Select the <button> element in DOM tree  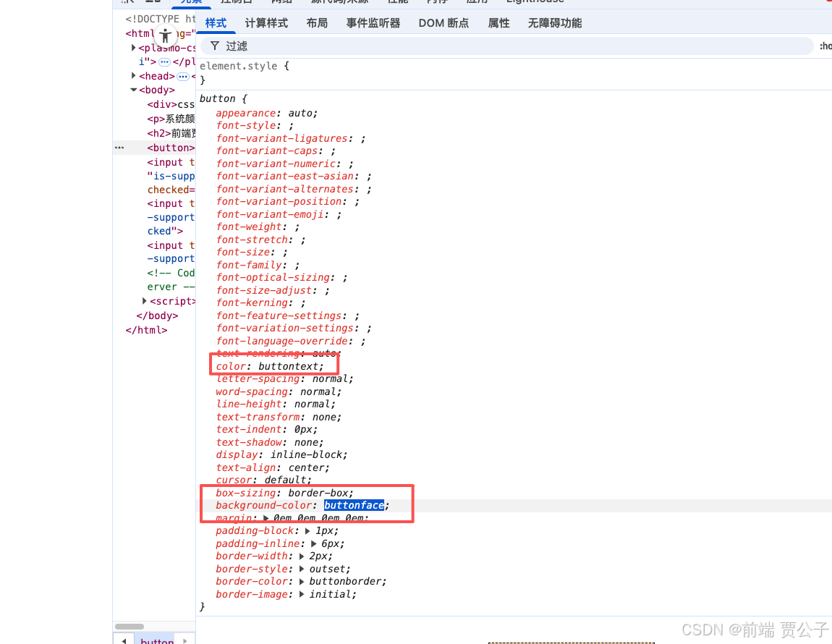click(x=171, y=148)
